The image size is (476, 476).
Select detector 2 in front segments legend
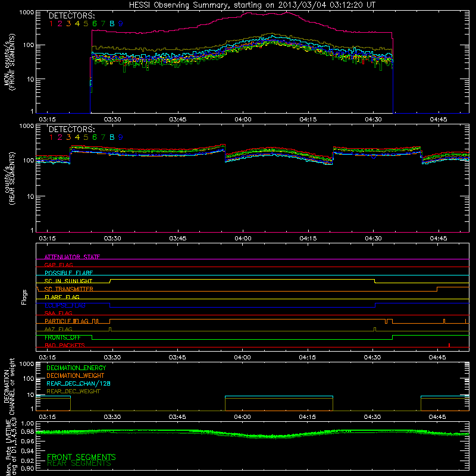point(60,24)
